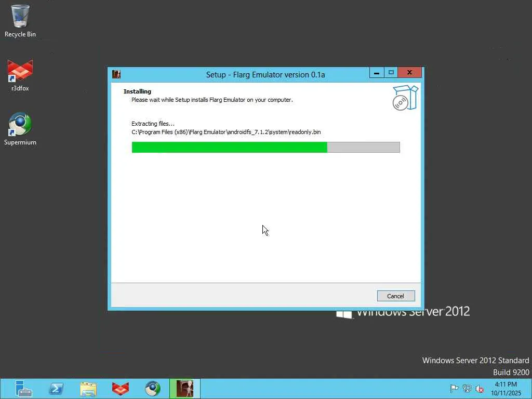Click the muted volume tray icon

point(480,389)
